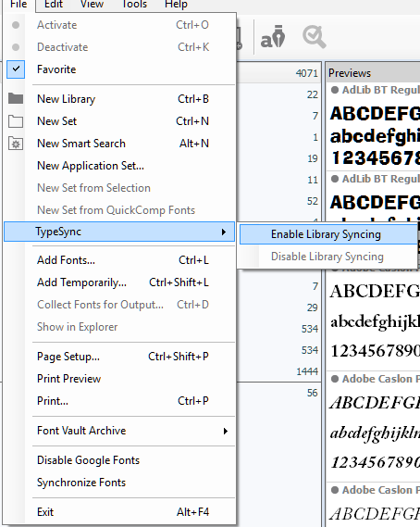The height and width of the screenshot is (527, 420).
Task: Click the gear folder icon beside New Smart Search
Action: coord(16,144)
